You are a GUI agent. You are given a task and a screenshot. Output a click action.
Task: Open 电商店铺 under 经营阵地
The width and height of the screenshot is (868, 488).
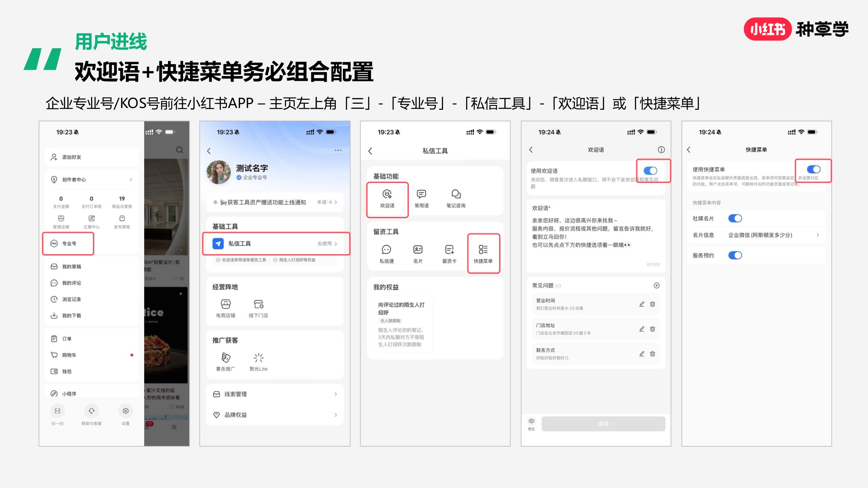point(226,308)
